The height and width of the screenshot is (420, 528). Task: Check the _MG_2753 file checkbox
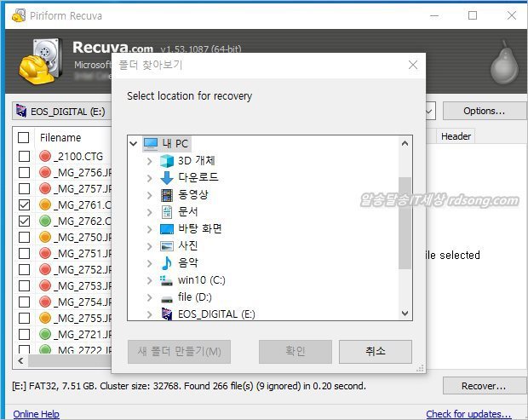click(x=24, y=285)
